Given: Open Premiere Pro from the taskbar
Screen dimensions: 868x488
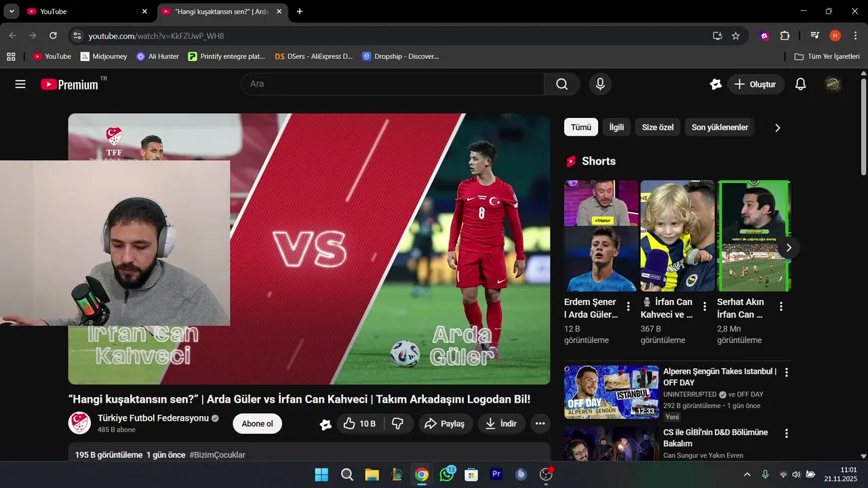Looking at the screenshot, I should pyautogui.click(x=496, y=474).
